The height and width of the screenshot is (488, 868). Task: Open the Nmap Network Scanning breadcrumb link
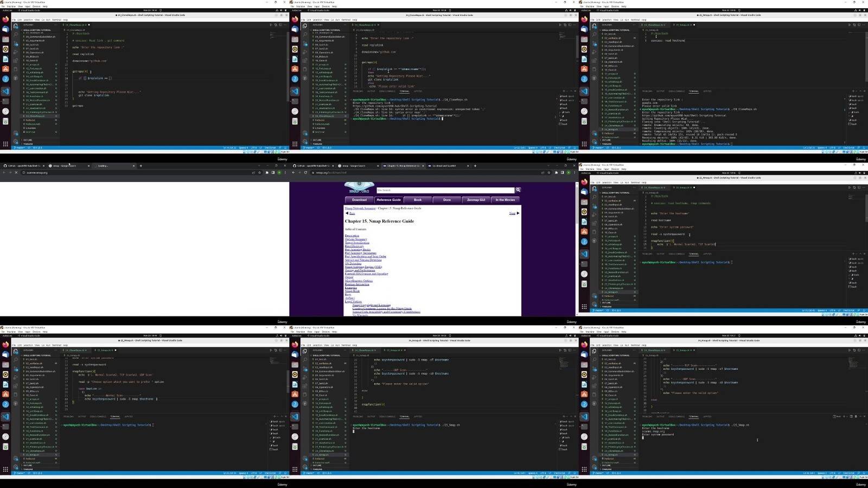[x=360, y=208]
